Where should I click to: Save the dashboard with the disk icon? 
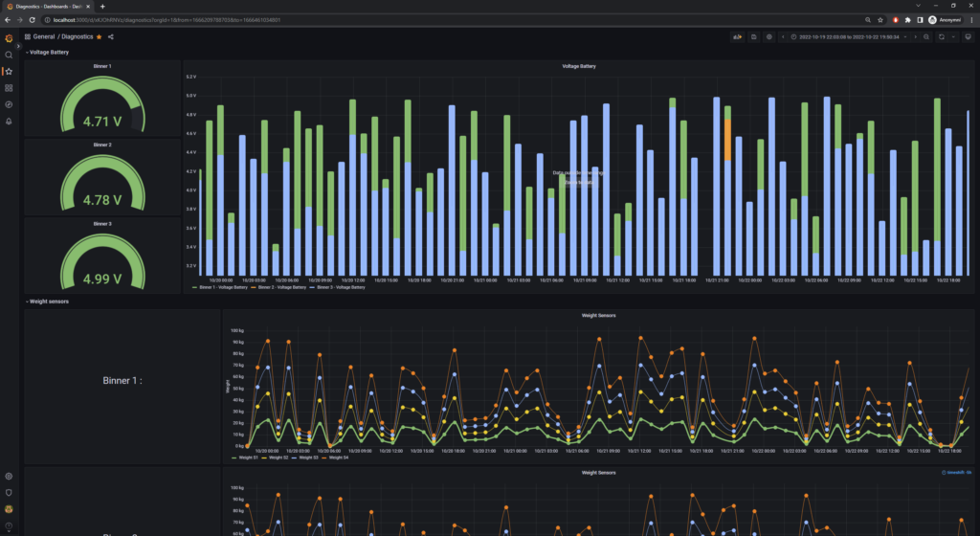[x=754, y=37]
